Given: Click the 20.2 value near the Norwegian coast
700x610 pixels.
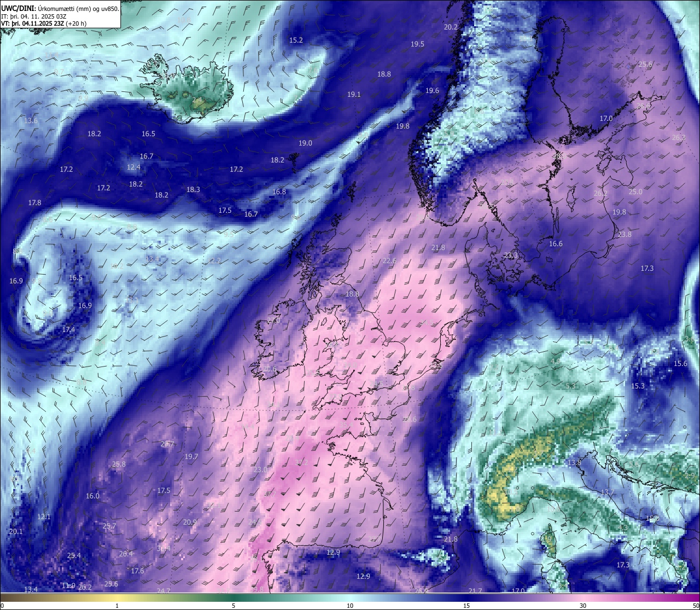Looking at the screenshot, I should 451,27.
